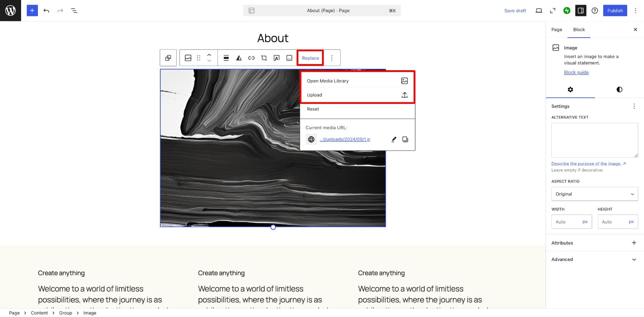Expand the Attributes panel
This screenshot has height=317, width=644.
point(595,243)
